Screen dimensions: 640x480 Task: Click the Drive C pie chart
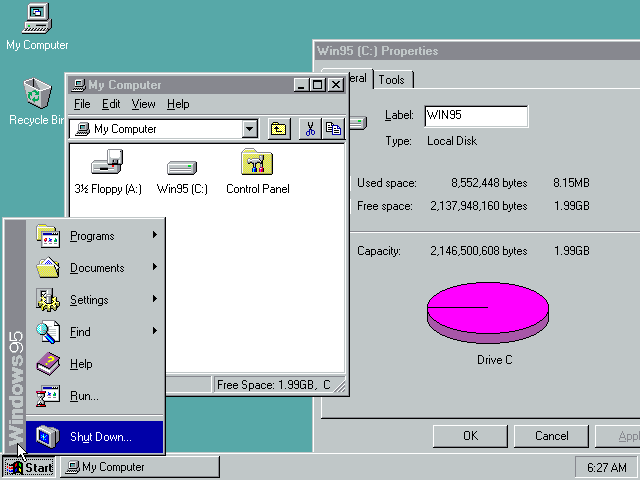[x=488, y=312]
